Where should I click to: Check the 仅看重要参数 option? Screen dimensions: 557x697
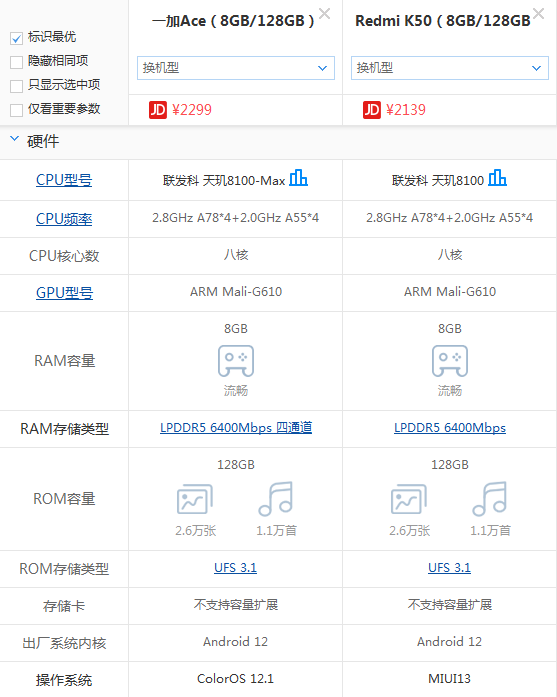click(x=16, y=110)
